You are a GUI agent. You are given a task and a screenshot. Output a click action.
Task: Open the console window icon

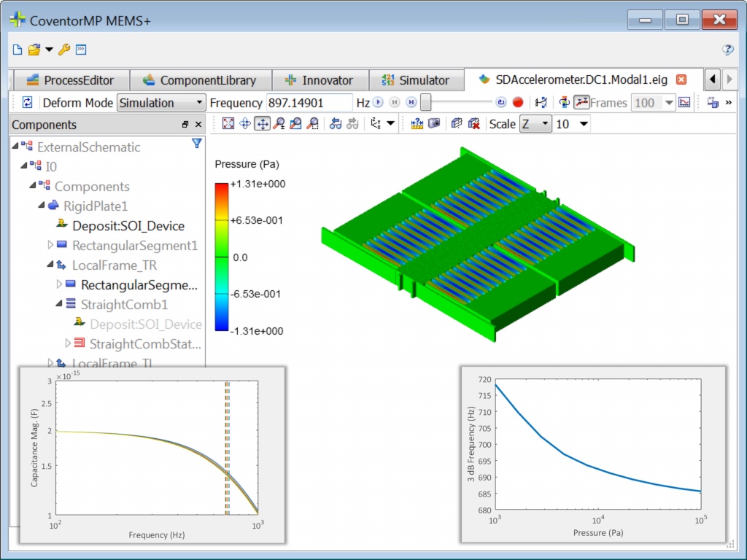81,50
